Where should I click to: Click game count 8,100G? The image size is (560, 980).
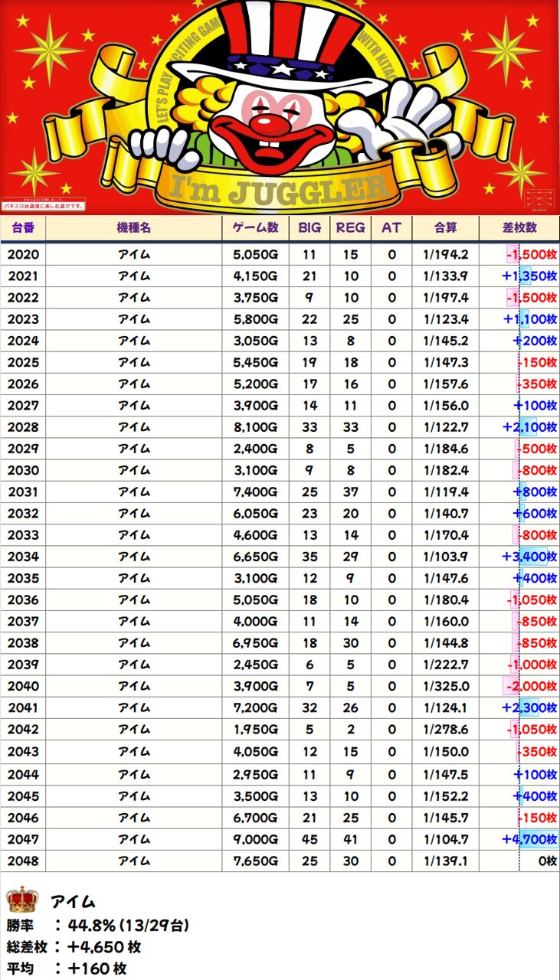coord(256,427)
